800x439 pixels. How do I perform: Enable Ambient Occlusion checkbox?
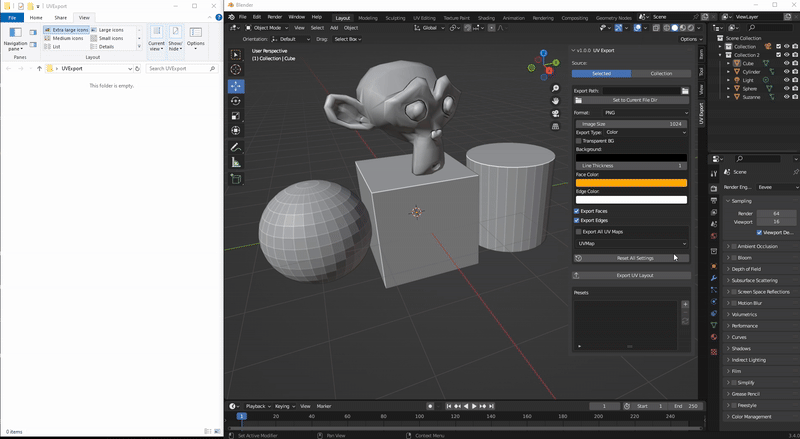tap(734, 247)
